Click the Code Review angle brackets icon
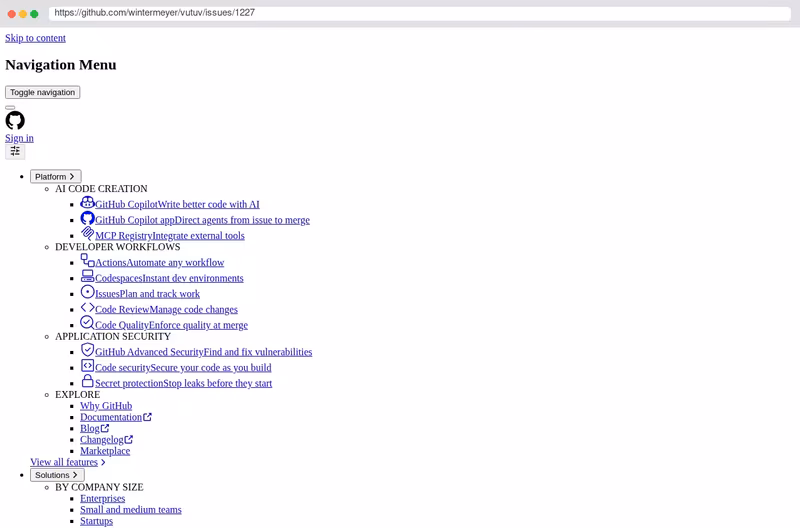This screenshot has width=800, height=528. [x=87, y=308]
